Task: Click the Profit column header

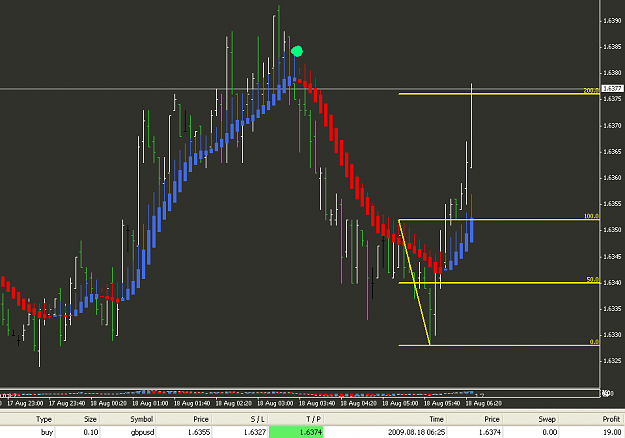Action: [611, 419]
